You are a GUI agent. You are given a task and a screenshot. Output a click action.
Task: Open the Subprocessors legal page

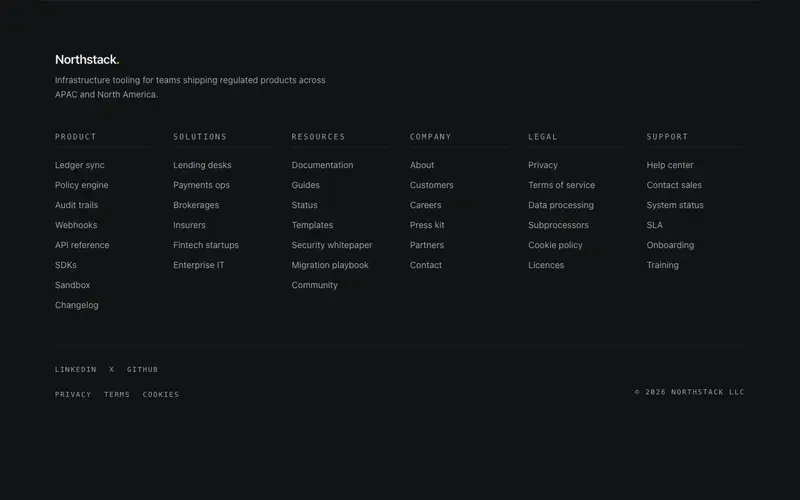(559, 225)
